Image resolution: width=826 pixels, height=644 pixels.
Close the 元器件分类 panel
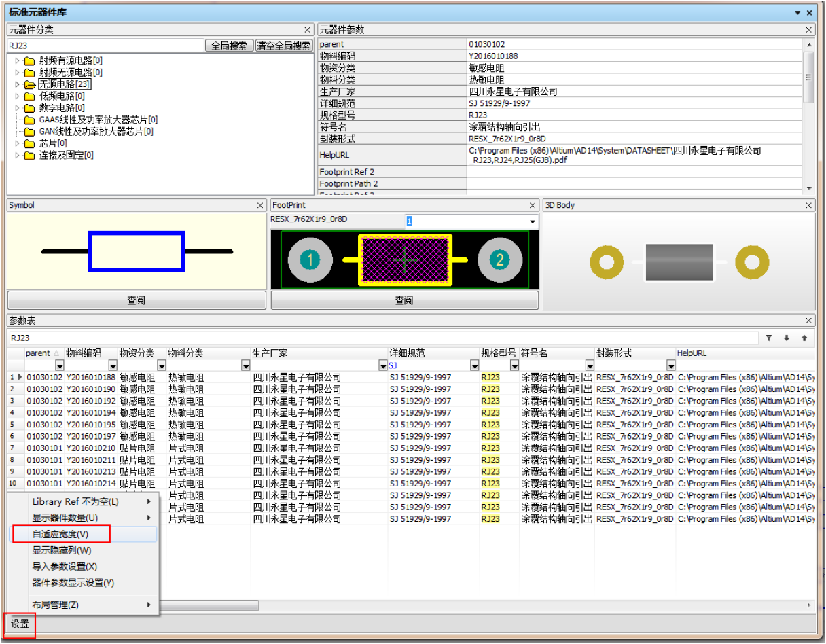[307, 30]
